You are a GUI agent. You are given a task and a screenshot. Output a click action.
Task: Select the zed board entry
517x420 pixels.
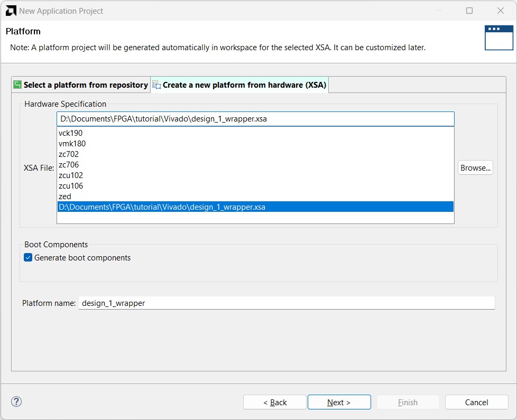coord(255,197)
